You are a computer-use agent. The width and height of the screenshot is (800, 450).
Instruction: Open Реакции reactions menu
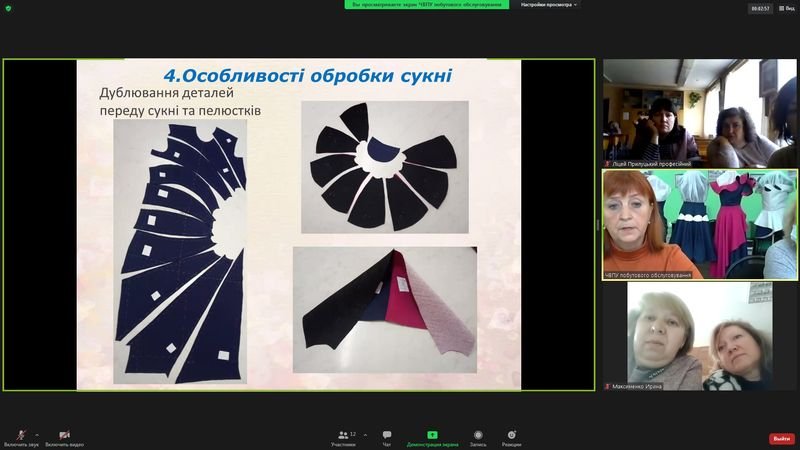[x=512, y=437]
